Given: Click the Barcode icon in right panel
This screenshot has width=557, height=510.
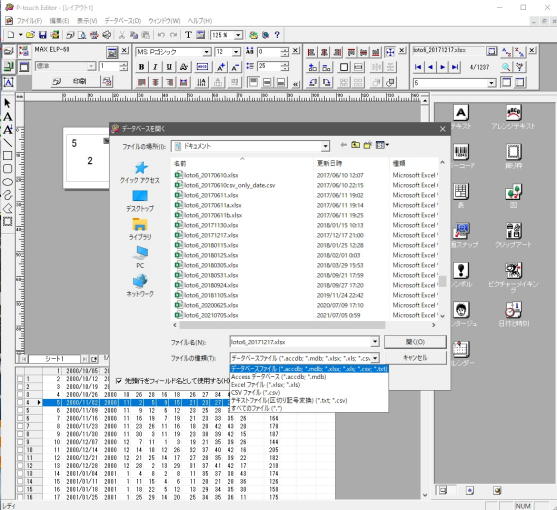Looking at the screenshot, I should click(461, 152).
